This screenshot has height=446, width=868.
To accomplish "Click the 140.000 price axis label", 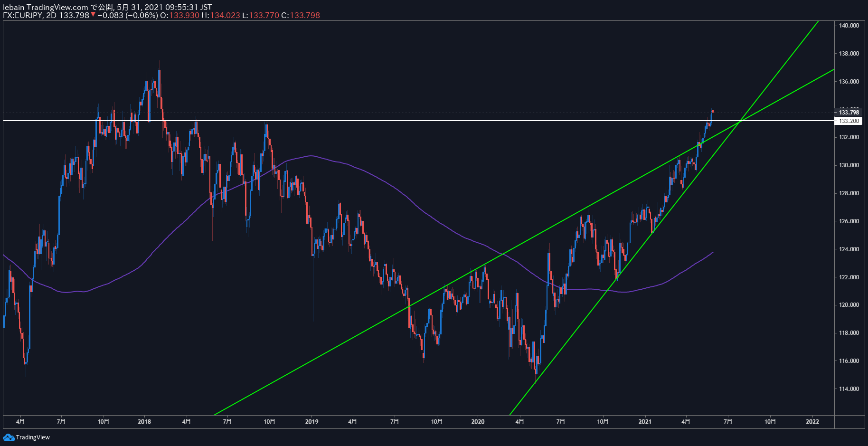I will (849, 26).
